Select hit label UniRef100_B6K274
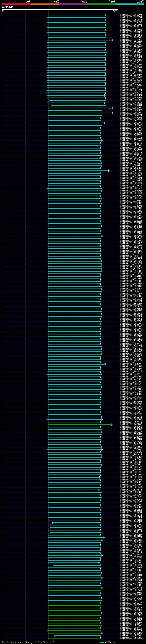This screenshot has width=146, height=644. click(131, 115)
